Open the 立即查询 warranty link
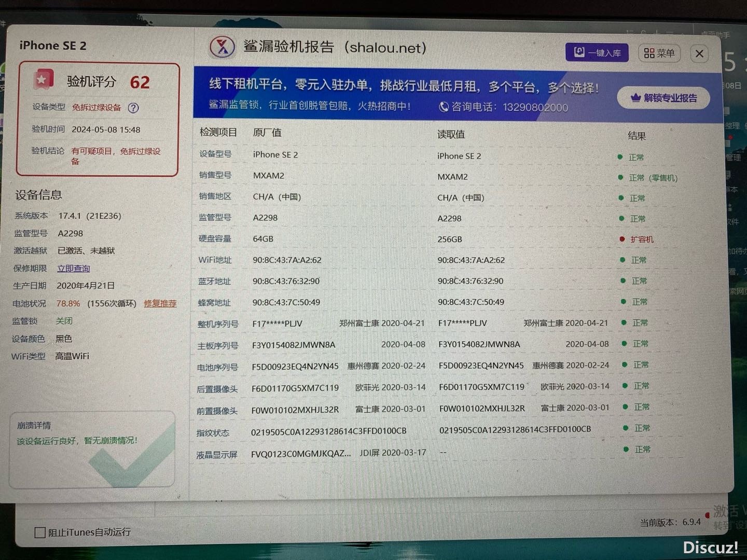 point(74,268)
